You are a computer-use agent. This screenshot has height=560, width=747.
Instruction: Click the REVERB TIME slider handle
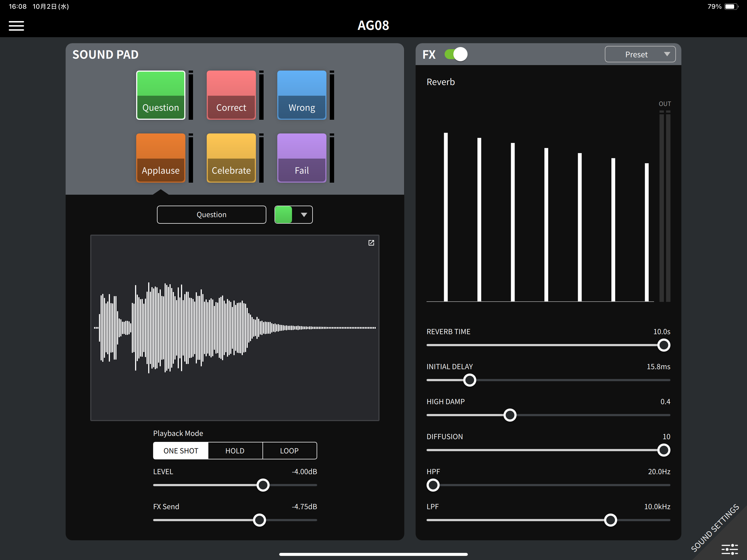click(664, 345)
